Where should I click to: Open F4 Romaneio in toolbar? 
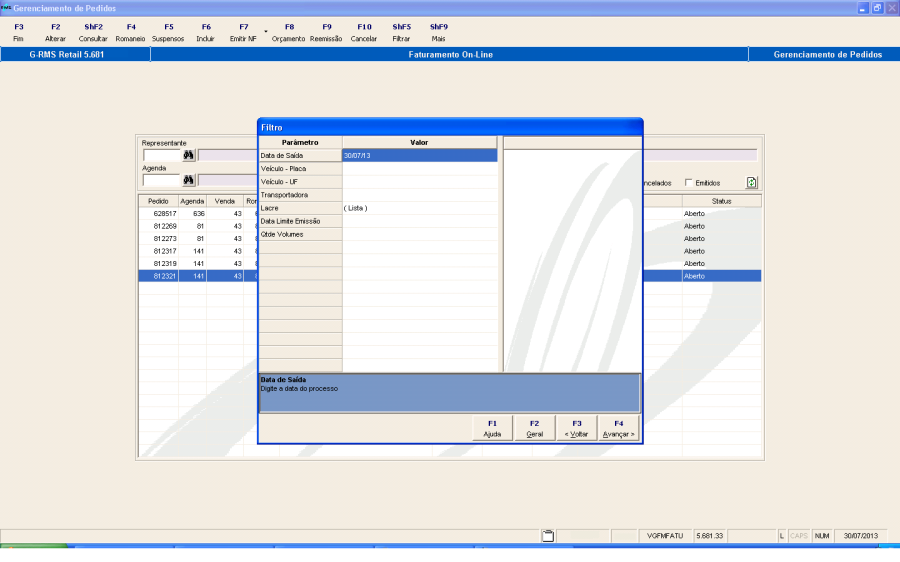point(131,33)
